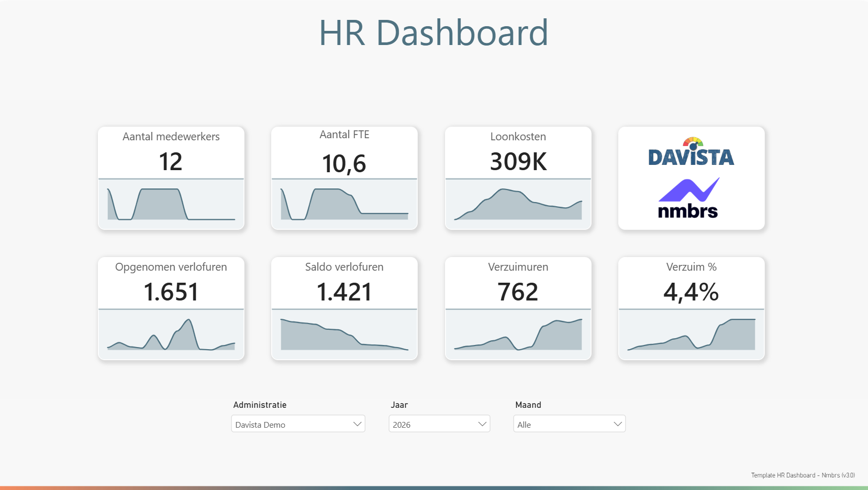Click the Loonkosten trend sparkline

pos(518,204)
